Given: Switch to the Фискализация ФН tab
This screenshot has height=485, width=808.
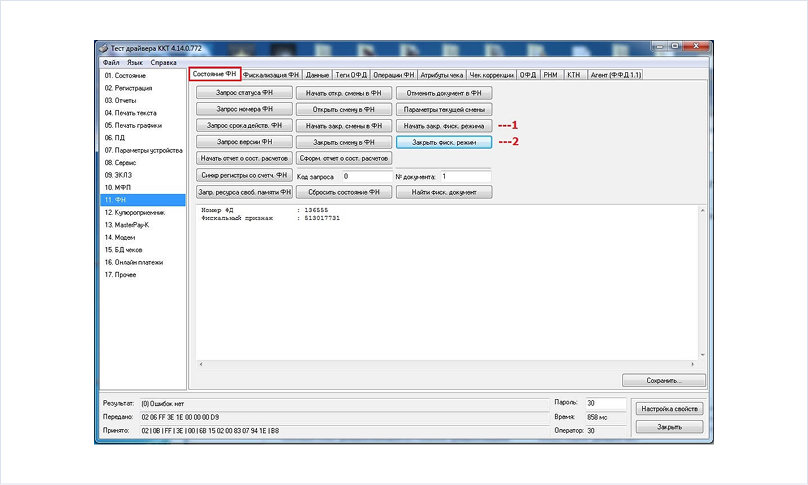Looking at the screenshot, I should pyautogui.click(x=271, y=75).
